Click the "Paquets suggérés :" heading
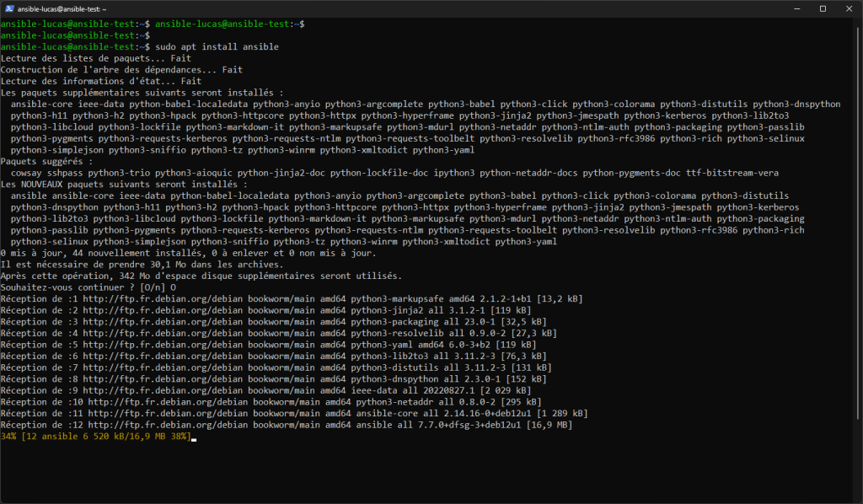The image size is (863, 504). tap(47, 161)
